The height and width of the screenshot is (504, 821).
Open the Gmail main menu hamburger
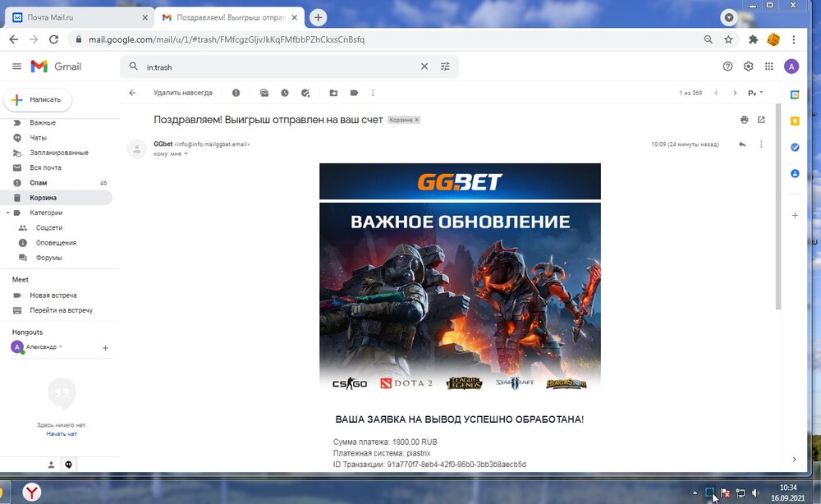click(16, 66)
